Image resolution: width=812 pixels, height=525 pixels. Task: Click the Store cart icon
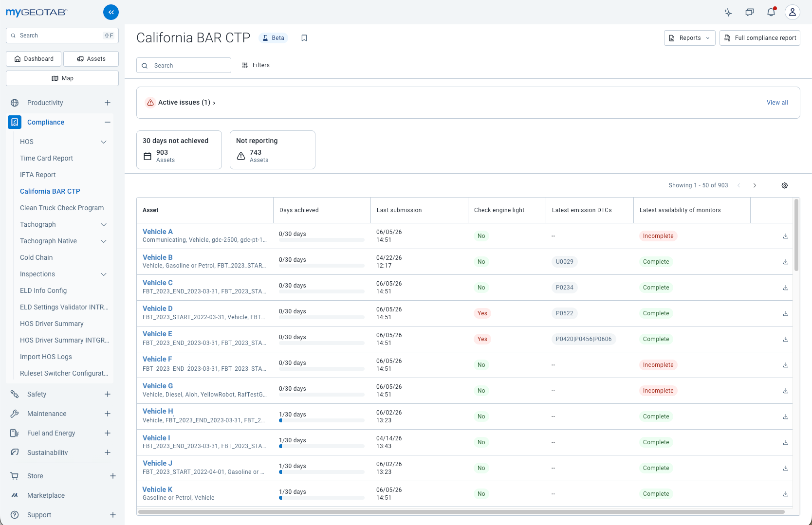click(x=15, y=476)
